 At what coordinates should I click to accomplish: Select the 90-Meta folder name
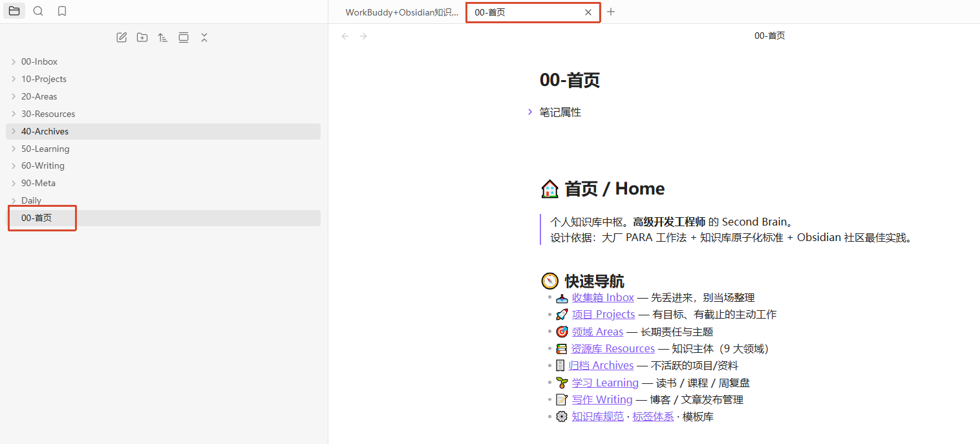(38, 183)
